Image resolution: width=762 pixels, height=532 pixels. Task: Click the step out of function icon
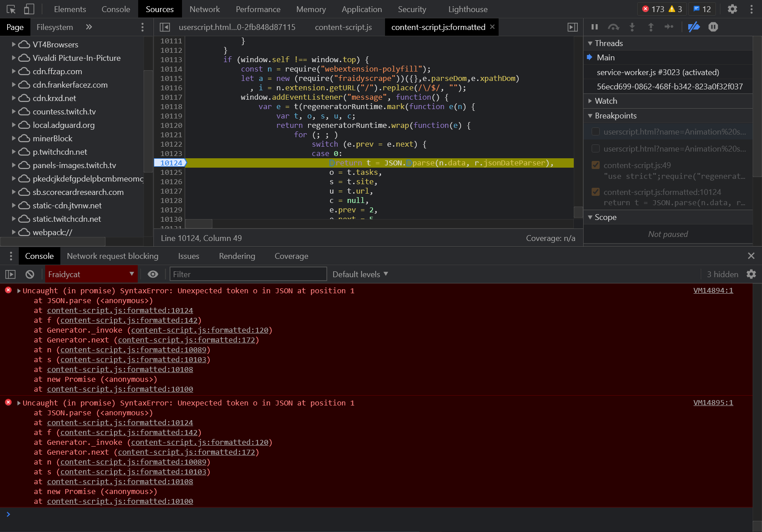[x=651, y=27]
